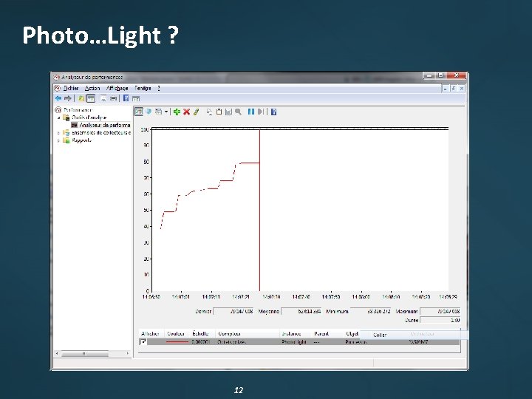This screenshot has width=532, height=399.
Task: Click the blue Back arrow in MMC toolbar
Action: coord(58,98)
